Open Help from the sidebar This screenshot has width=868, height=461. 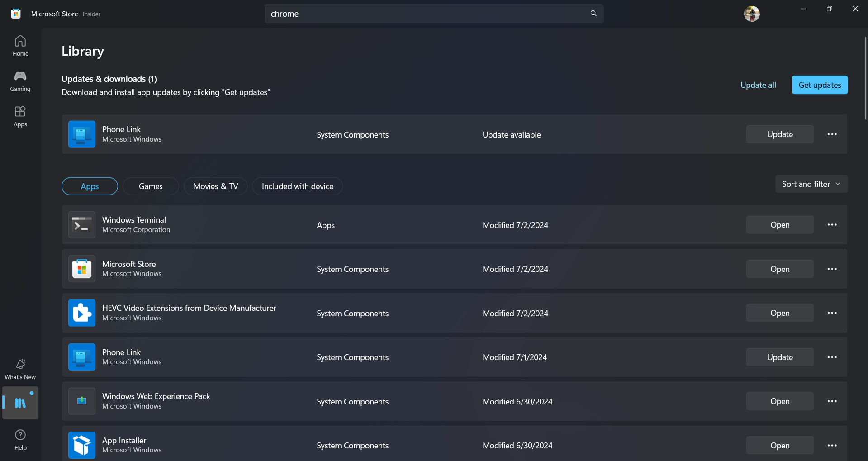[x=20, y=440]
